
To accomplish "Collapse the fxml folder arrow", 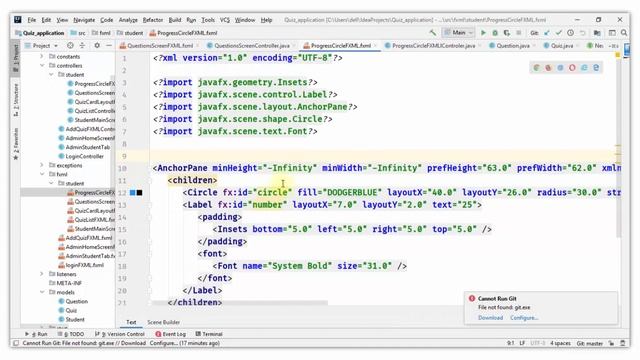I will 42,174.
